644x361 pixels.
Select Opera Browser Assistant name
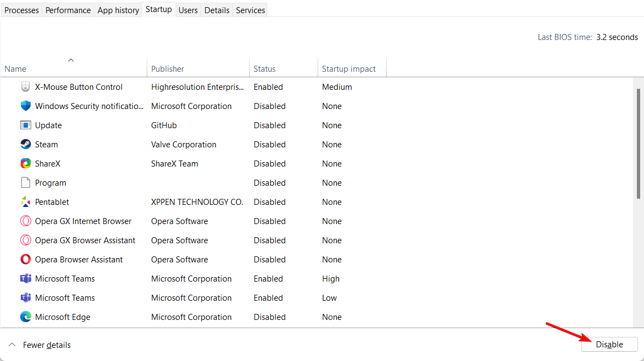click(x=79, y=260)
